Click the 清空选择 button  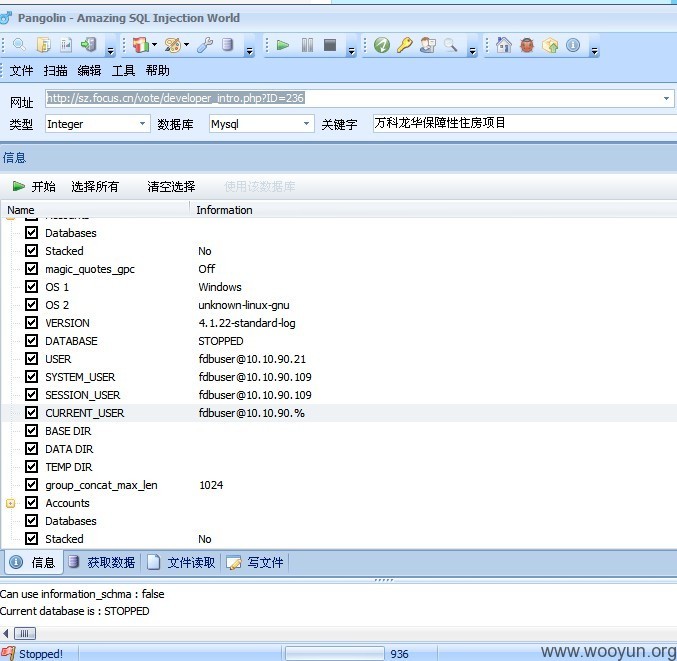coord(171,186)
